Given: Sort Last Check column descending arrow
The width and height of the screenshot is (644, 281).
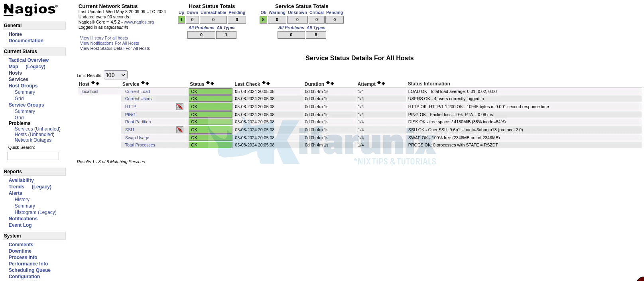Looking at the screenshot, I should (268, 83).
